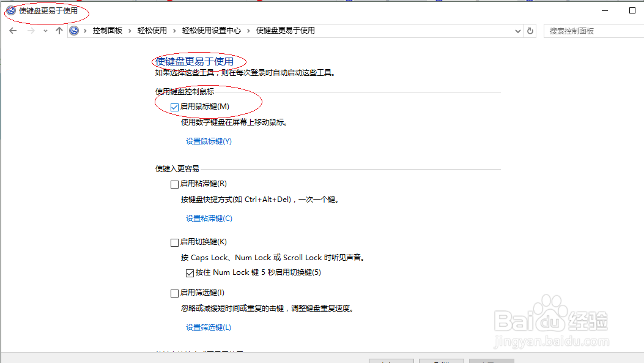644x363 pixels.
Task: Open the 设置筛选键(L) link
Action: pos(208,327)
